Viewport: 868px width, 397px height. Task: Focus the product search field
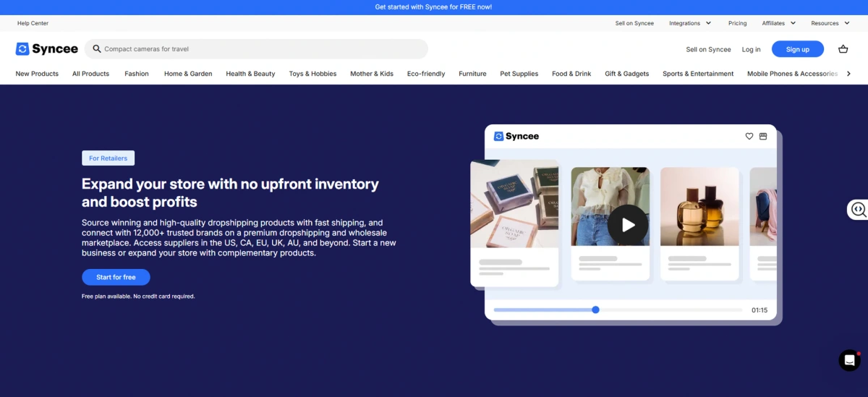pyautogui.click(x=256, y=49)
